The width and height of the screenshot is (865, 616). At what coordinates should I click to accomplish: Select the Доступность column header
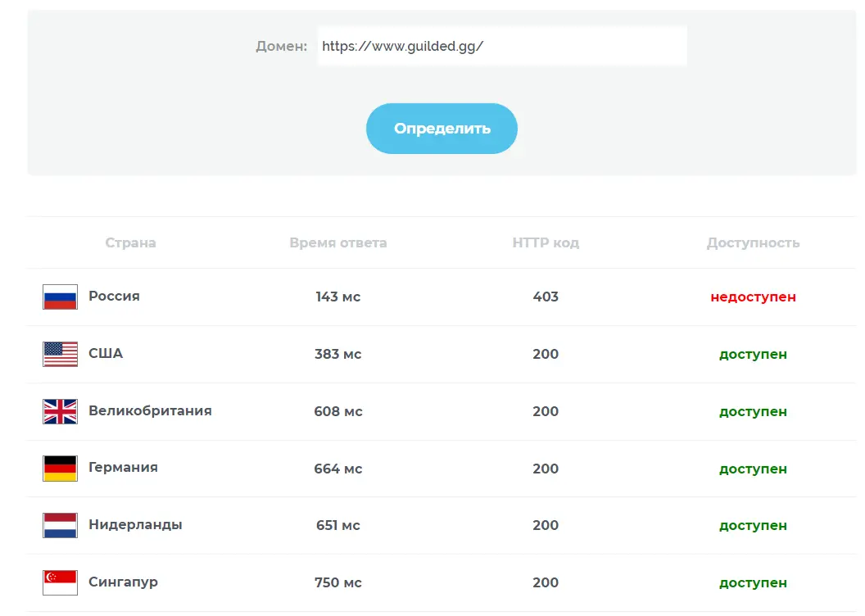click(x=753, y=242)
